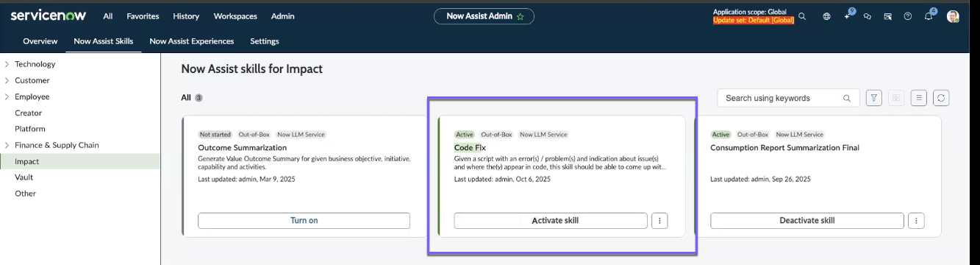Open the History menu

coord(186,16)
